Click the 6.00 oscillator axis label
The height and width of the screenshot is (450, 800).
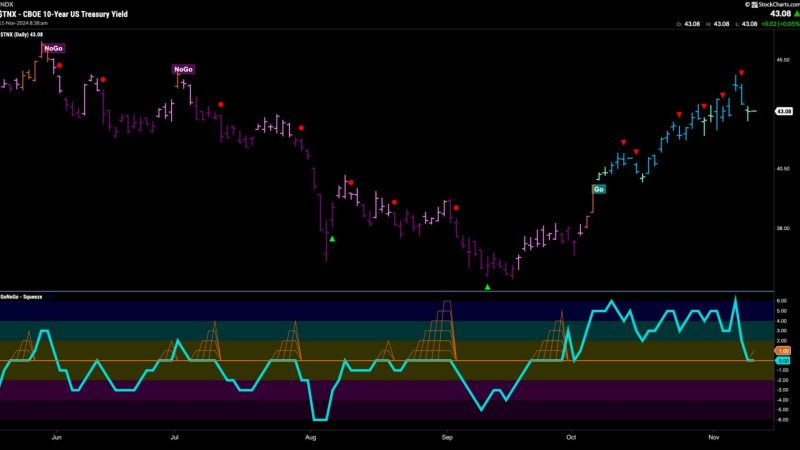(782, 301)
